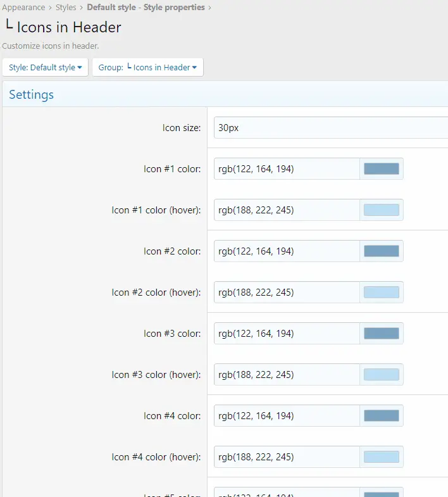Image resolution: width=448 pixels, height=497 pixels.
Task: Open Default style - Style properties breadcrumb
Action: click(x=146, y=8)
